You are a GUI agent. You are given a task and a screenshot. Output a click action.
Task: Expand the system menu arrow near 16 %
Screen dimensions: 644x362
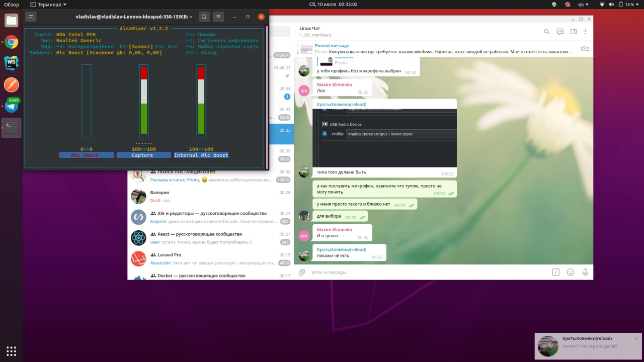click(638, 4)
